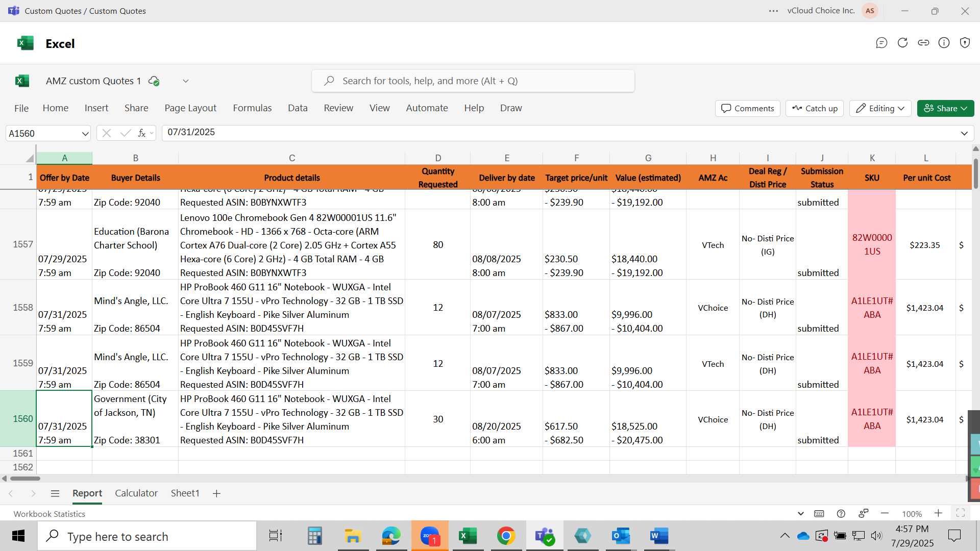Select row 1558 header
This screenshot has width=980, height=551.
[18, 308]
